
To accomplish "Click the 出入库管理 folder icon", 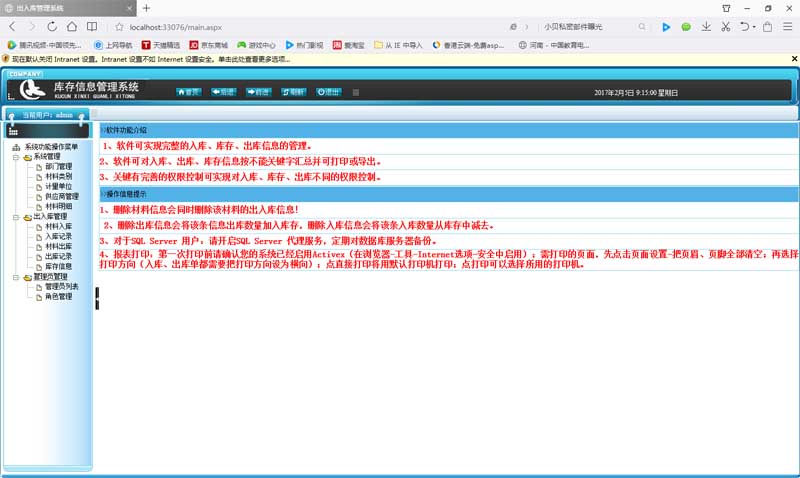I will 28,217.
